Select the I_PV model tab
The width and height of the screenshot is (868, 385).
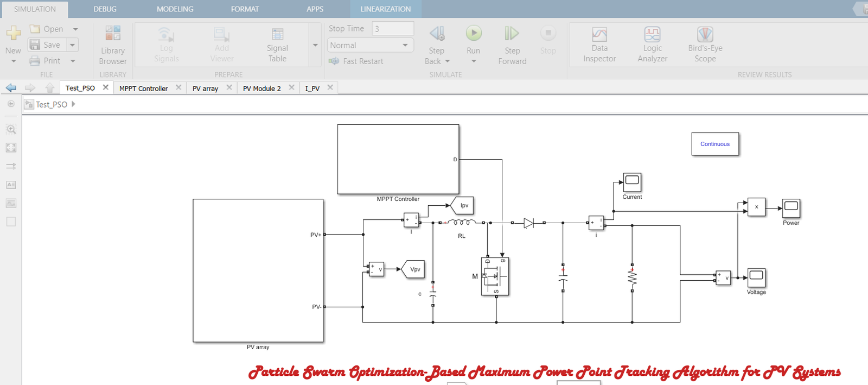coord(312,88)
